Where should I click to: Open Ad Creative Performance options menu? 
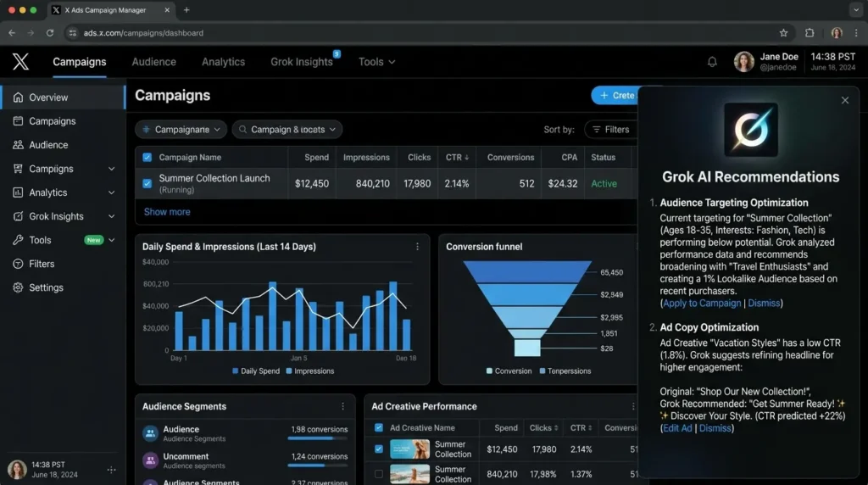click(633, 406)
